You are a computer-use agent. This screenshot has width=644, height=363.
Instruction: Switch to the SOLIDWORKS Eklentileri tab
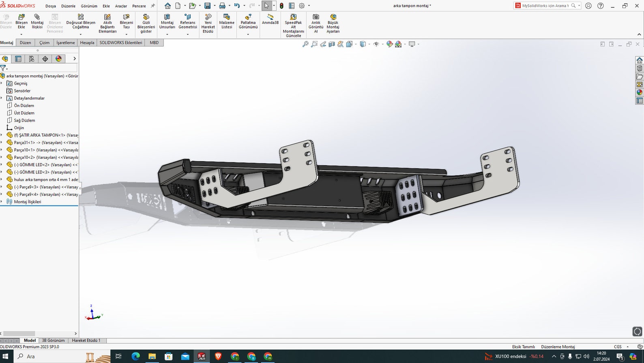pos(121,43)
